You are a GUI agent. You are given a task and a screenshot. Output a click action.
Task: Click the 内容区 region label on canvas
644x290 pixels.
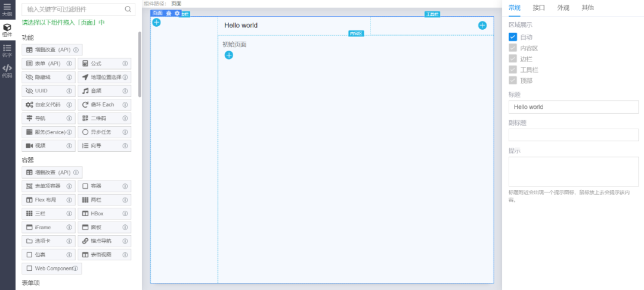point(356,33)
